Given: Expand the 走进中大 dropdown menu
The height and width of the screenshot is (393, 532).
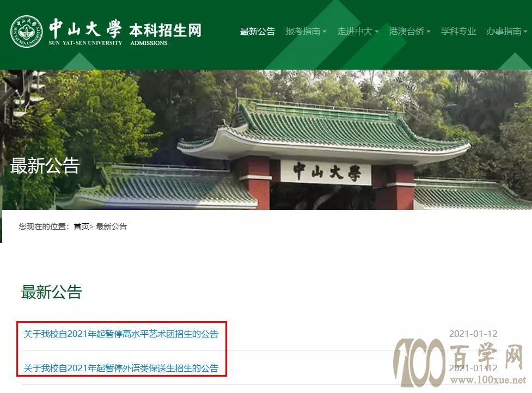Looking at the screenshot, I should 358,31.
